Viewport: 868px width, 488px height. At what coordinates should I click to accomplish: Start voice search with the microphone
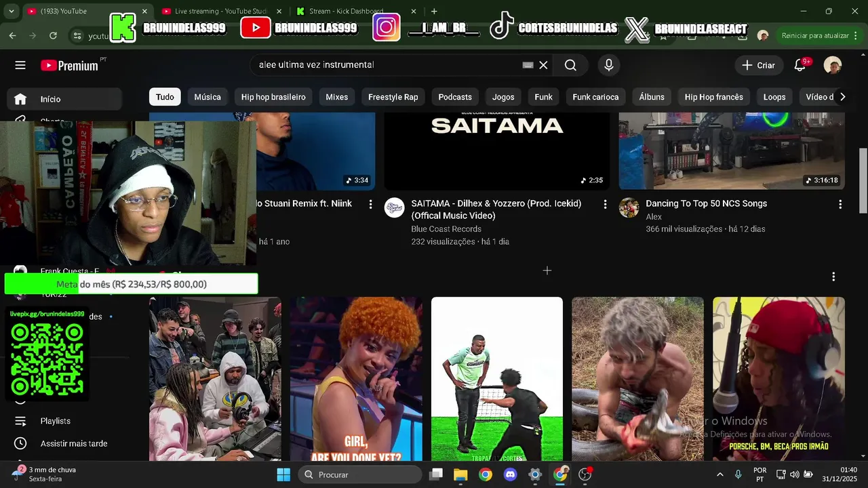609,65
